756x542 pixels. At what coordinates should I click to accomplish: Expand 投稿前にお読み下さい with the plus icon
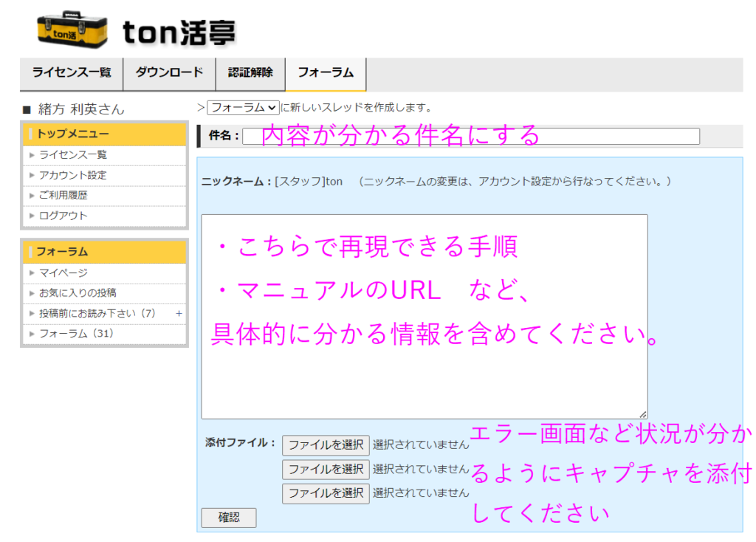(179, 313)
